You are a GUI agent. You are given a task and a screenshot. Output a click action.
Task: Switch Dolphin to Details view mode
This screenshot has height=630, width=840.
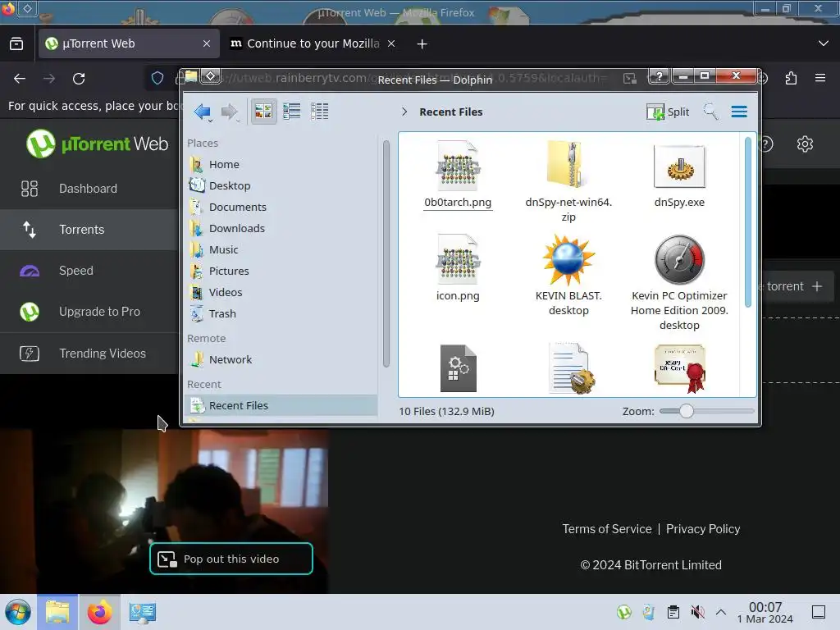[x=320, y=112]
